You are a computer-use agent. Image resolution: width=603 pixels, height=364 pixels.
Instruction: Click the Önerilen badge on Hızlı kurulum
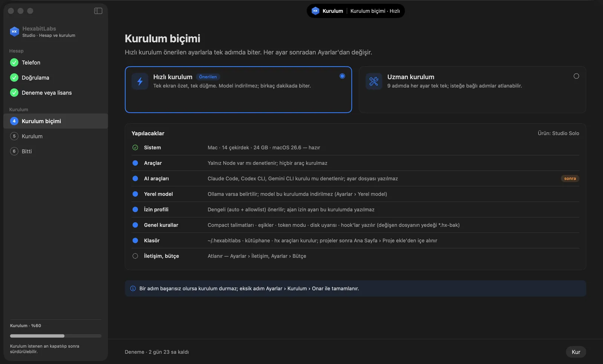208,77
